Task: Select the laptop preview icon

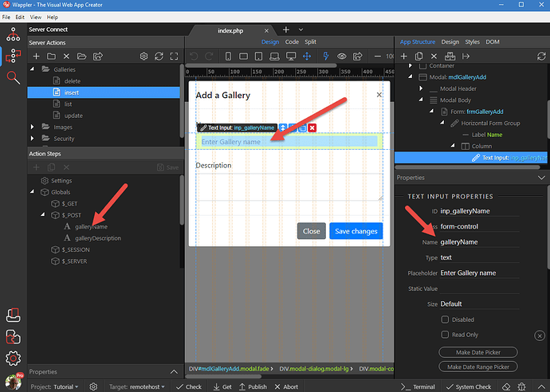Action: point(274,56)
